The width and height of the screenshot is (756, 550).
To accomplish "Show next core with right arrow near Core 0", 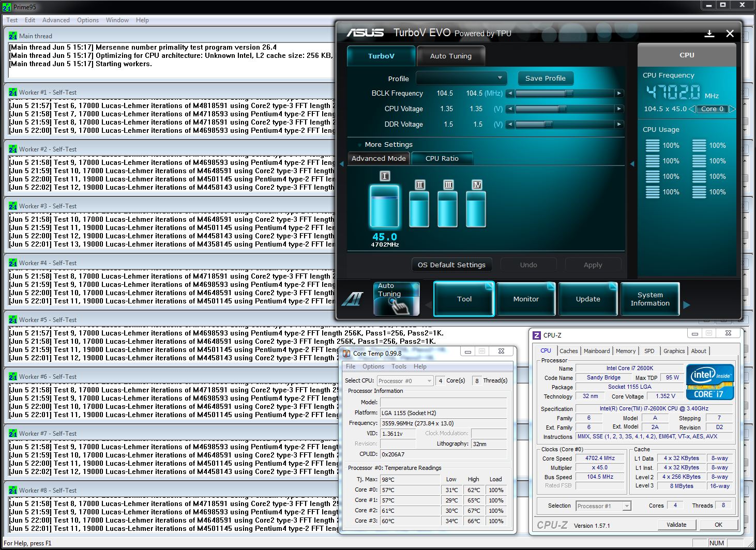I will point(732,109).
